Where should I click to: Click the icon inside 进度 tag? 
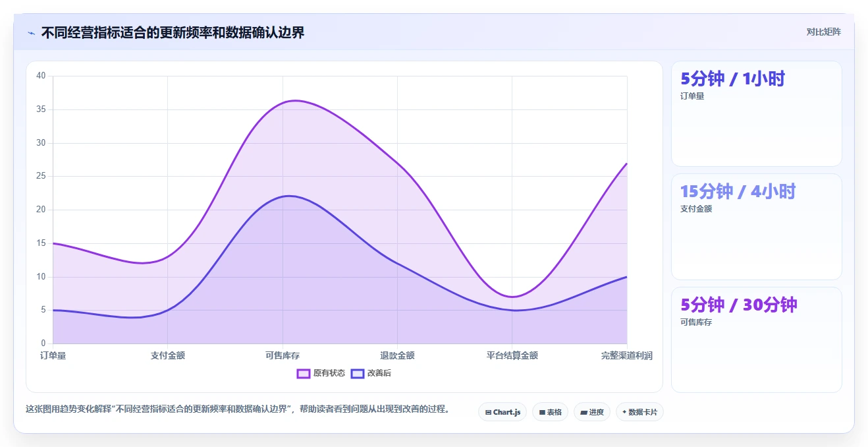coord(584,412)
